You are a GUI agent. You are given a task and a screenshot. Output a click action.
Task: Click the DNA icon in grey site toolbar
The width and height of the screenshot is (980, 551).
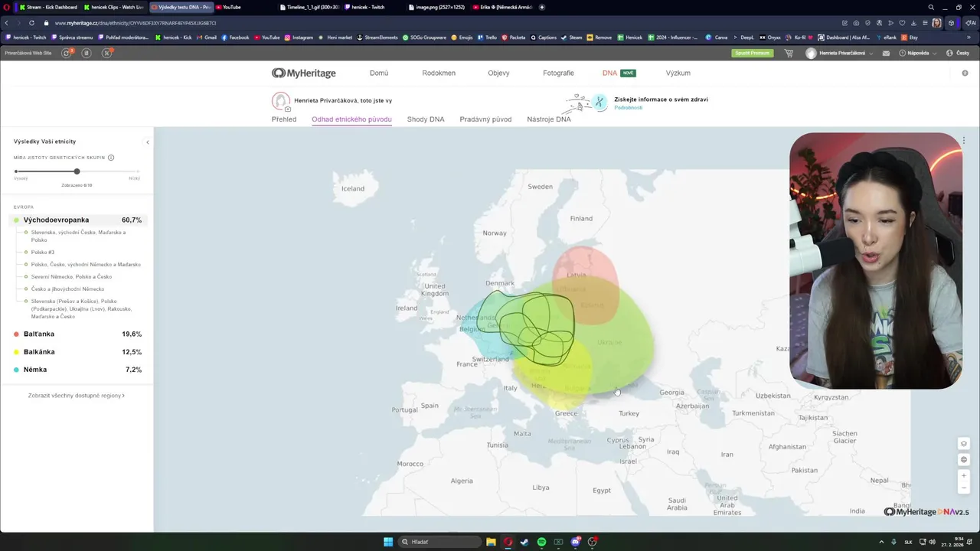tap(106, 53)
